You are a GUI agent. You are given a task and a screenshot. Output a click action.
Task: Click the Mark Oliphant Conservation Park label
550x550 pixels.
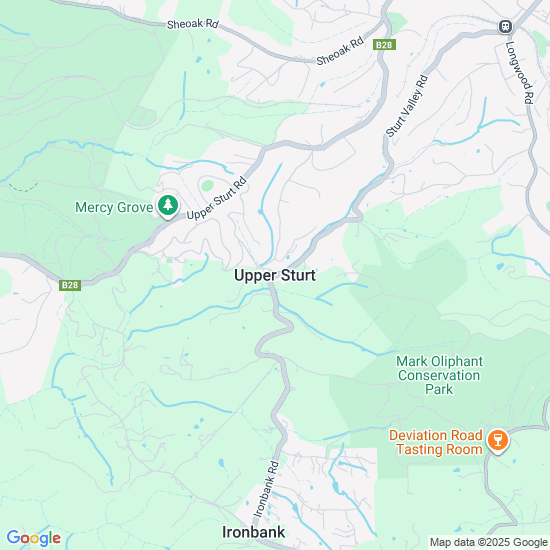439,375
